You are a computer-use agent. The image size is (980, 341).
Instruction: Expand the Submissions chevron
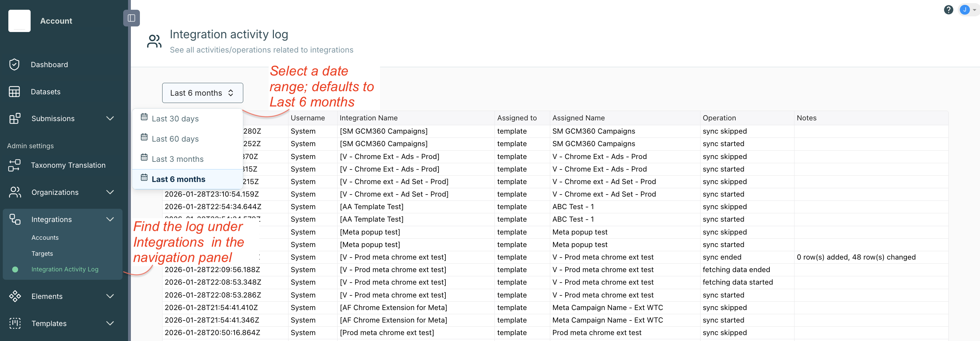110,118
